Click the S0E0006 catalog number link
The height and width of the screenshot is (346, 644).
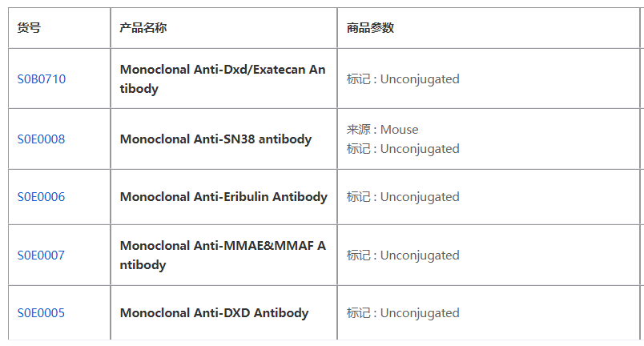click(42, 197)
